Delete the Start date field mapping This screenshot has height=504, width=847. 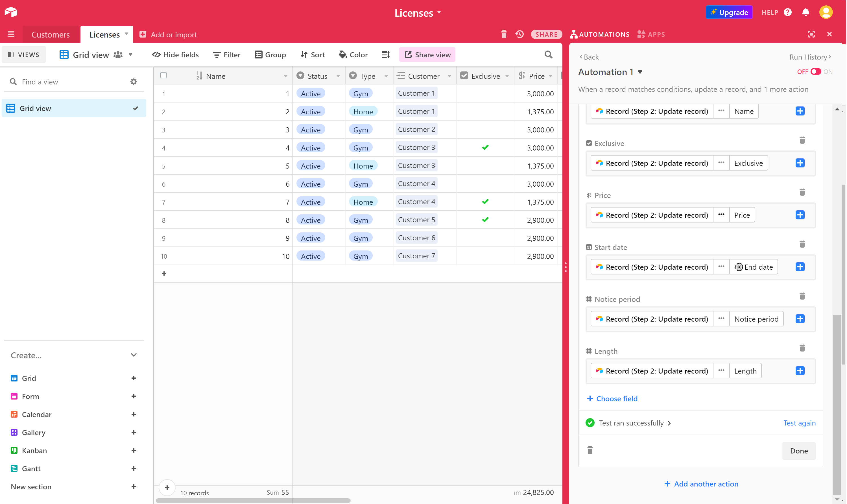click(x=802, y=244)
